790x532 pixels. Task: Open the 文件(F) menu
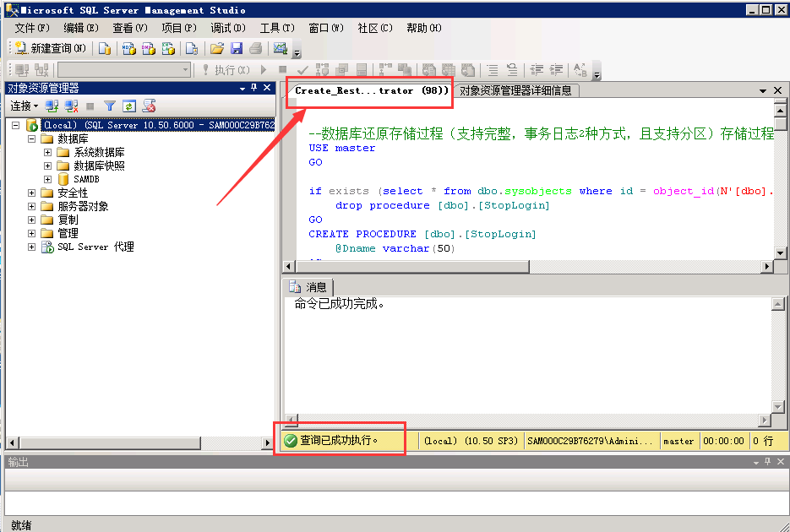click(x=32, y=28)
